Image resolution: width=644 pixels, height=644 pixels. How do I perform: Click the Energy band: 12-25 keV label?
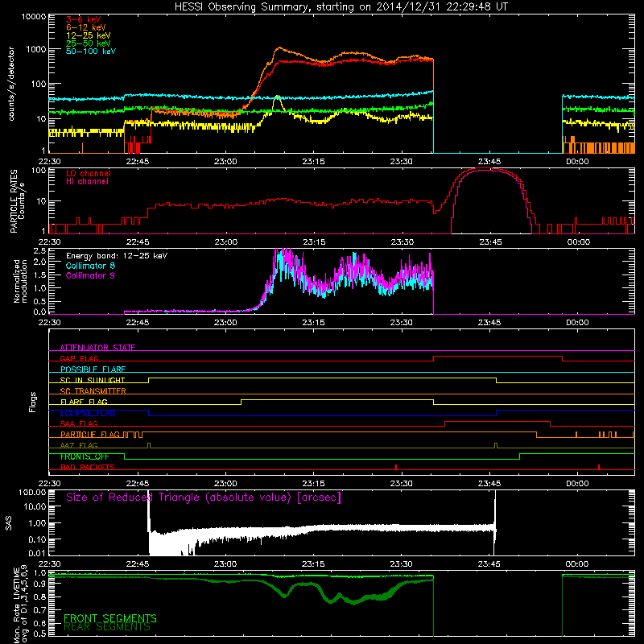(x=117, y=256)
